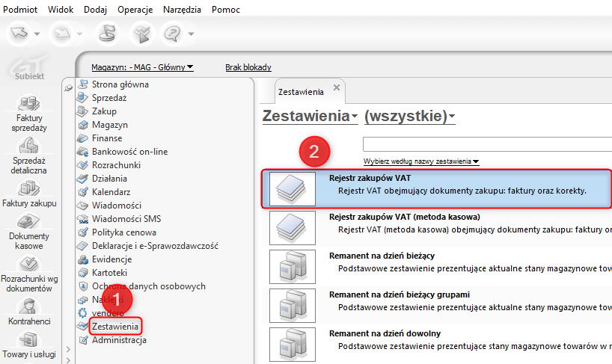Click the back navigation arrow icon
612x364 pixels.
point(19,34)
